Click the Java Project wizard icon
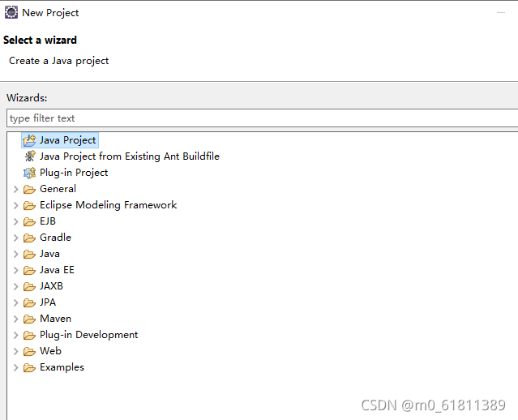The image size is (518, 420). point(29,140)
